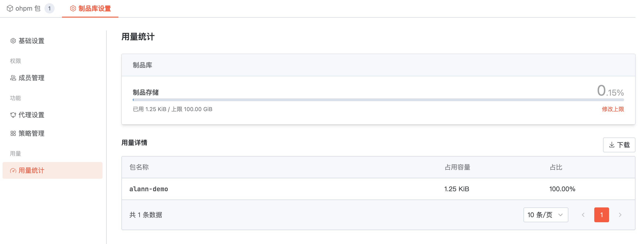Click the 制品存储 usage progress bar

tap(378, 100)
